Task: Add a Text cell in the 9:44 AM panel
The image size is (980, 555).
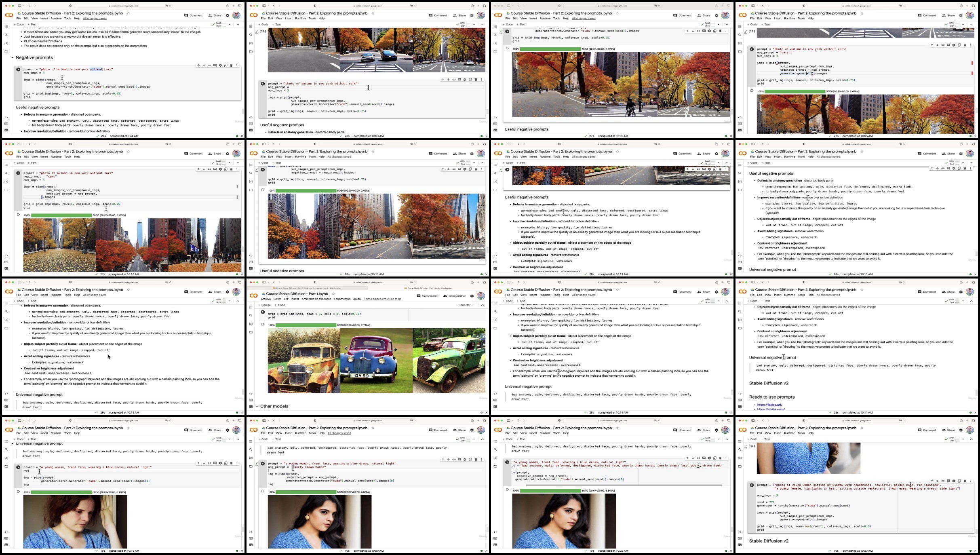Action: [x=32, y=25]
